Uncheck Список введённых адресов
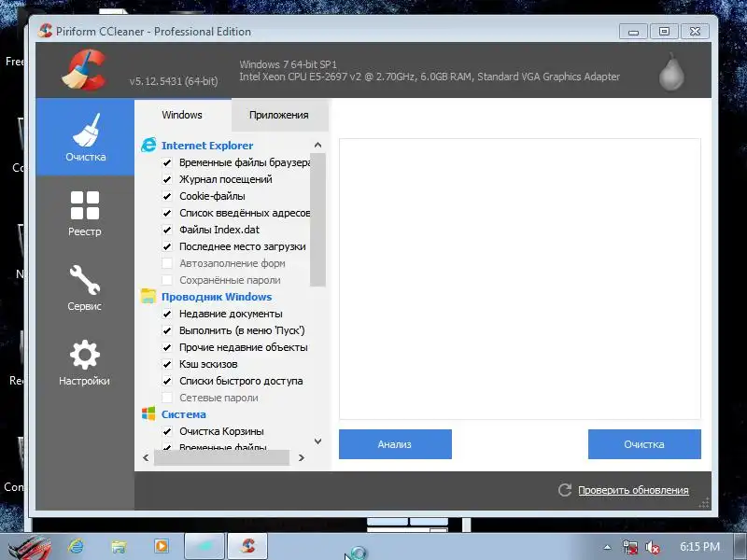 (x=167, y=213)
